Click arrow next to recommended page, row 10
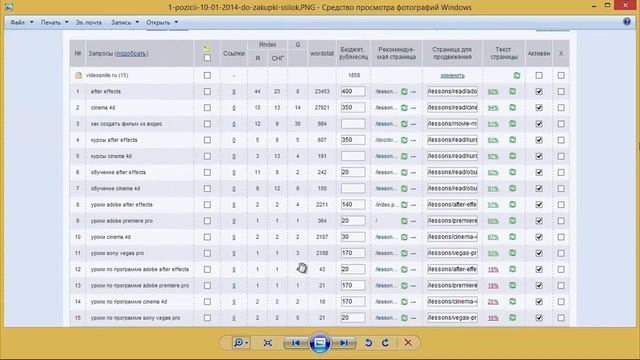640x360 pixels. click(413, 237)
